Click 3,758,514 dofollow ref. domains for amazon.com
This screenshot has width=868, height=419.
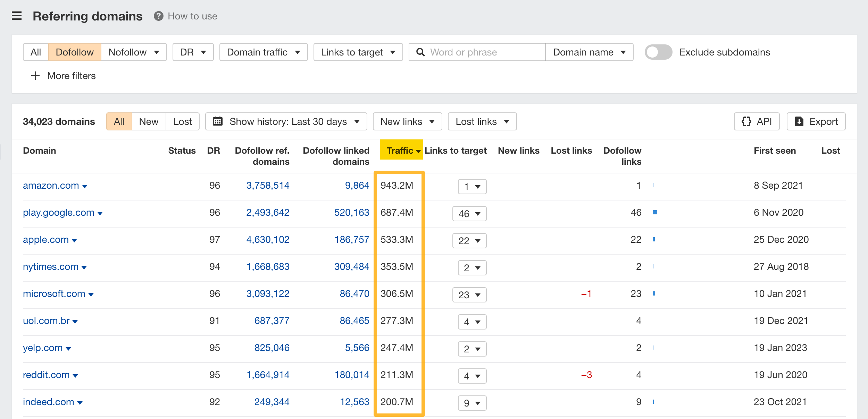coord(268,186)
